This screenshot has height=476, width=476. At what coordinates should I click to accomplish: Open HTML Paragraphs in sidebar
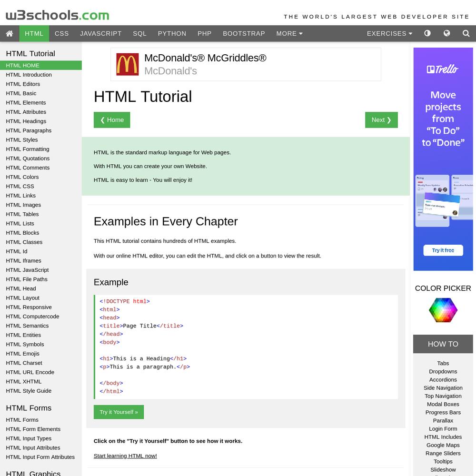coord(40,130)
